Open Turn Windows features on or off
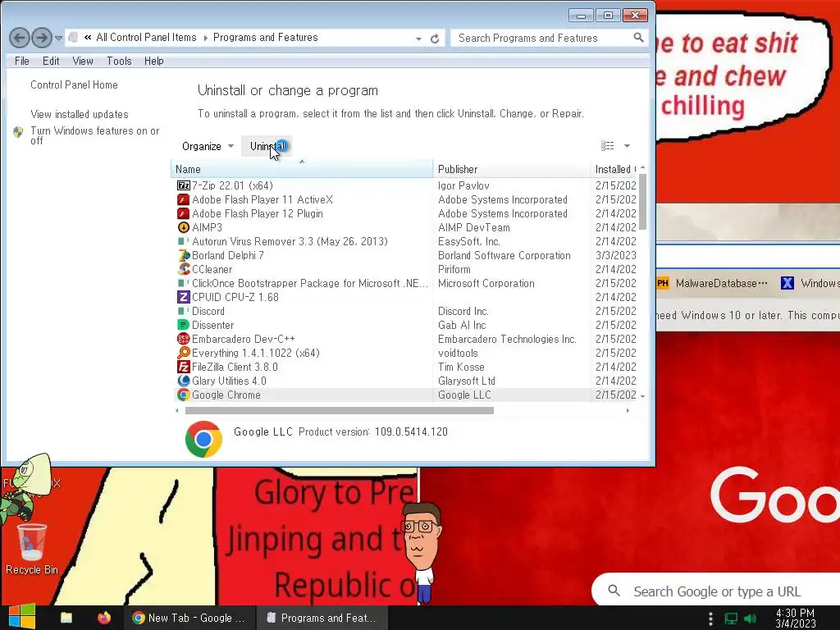 (95, 135)
